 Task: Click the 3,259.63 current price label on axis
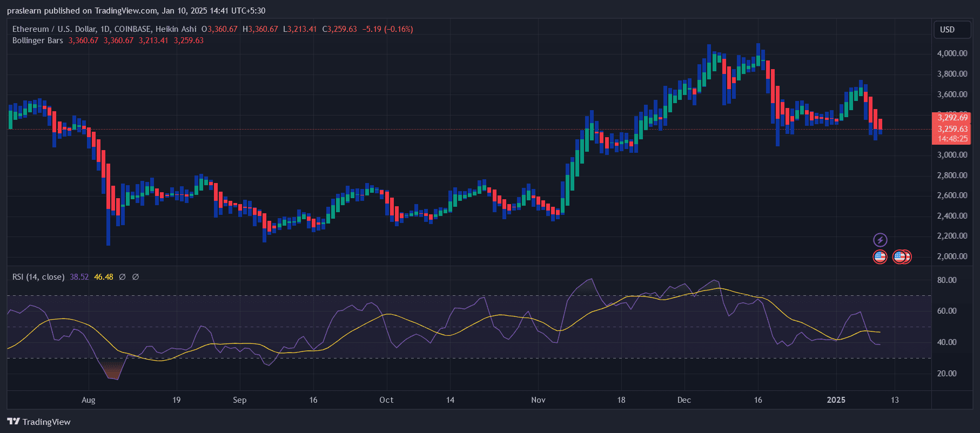[952, 129]
